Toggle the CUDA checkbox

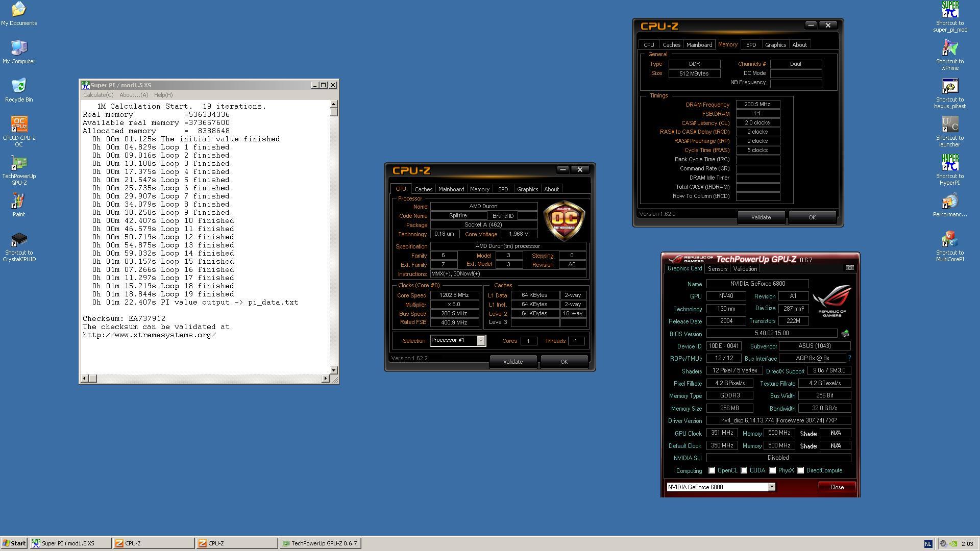[744, 470]
